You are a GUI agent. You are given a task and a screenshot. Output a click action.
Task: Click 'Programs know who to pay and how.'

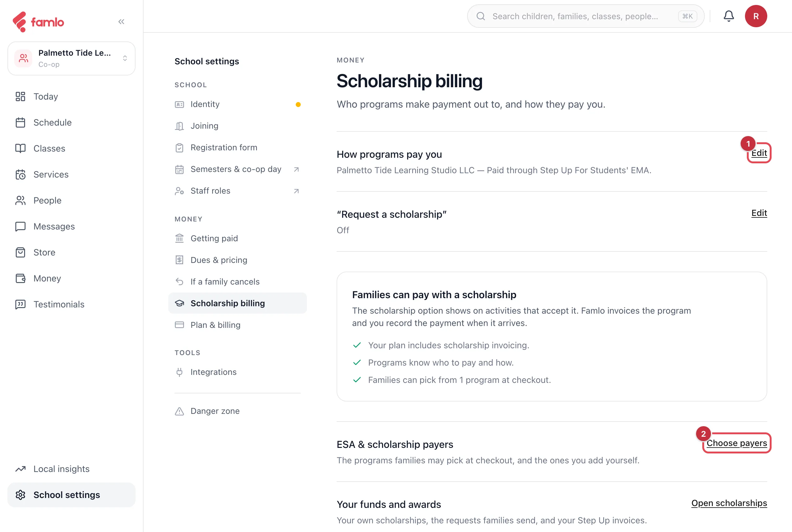(441, 363)
